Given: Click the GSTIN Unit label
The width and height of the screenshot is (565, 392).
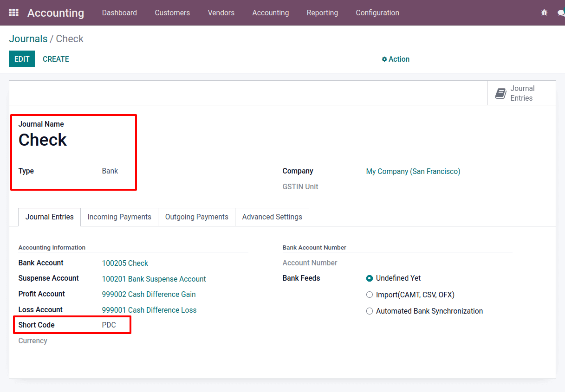Looking at the screenshot, I should point(300,187).
